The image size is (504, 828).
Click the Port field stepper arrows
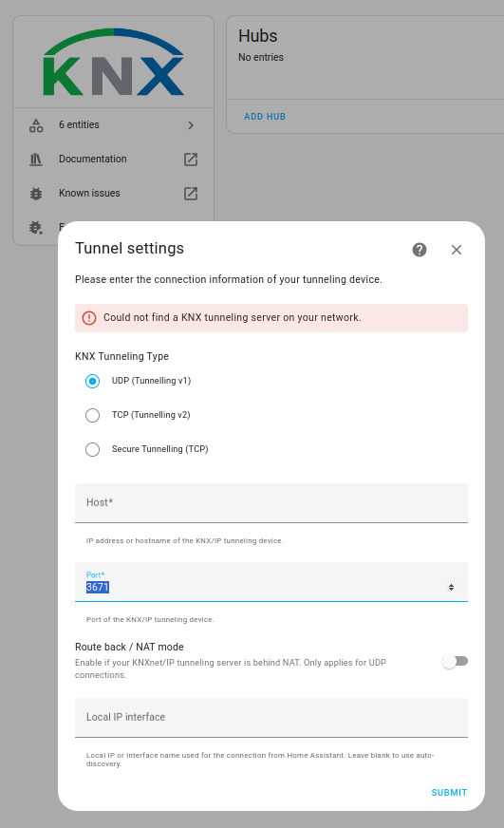[451, 587]
